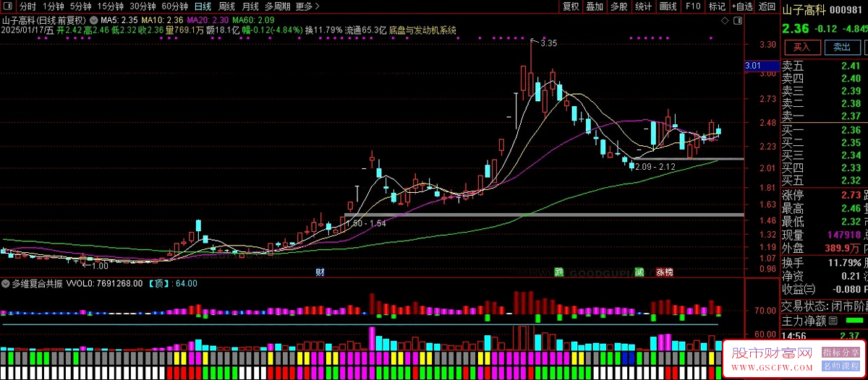Click the 卖五 price 2.41
The height and width of the screenshot is (380, 868).
[x=851, y=66]
